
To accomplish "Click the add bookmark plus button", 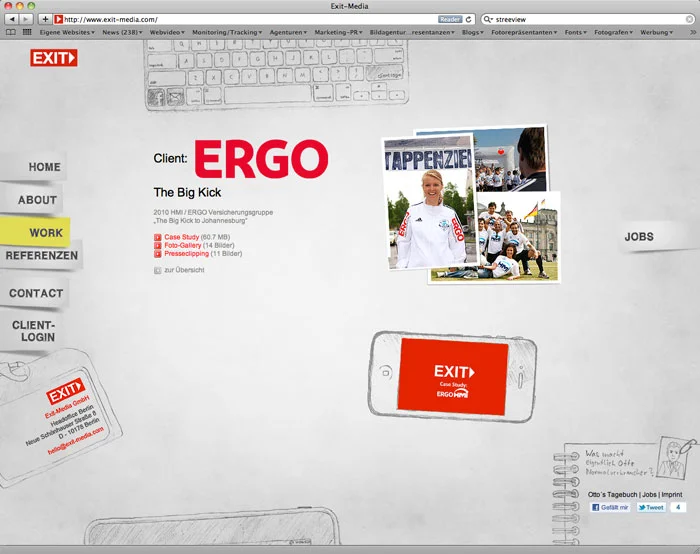I will [45, 19].
